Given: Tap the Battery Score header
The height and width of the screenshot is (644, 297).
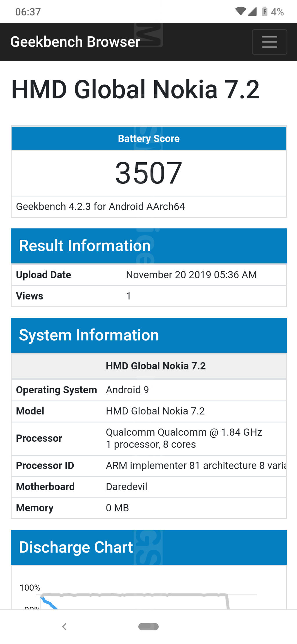Looking at the screenshot, I should (148, 138).
